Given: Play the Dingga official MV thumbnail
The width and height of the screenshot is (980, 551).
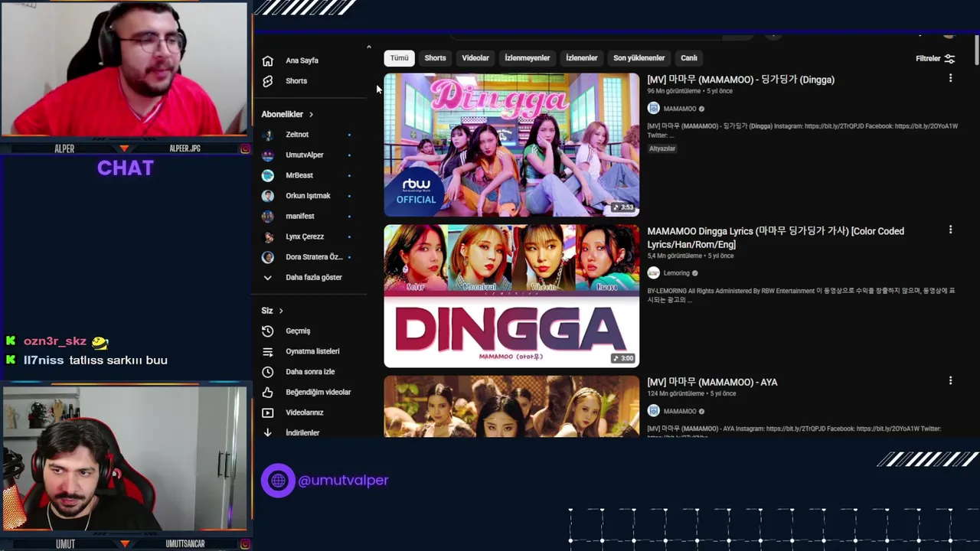Looking at the screenshot, I should (511, 145).
